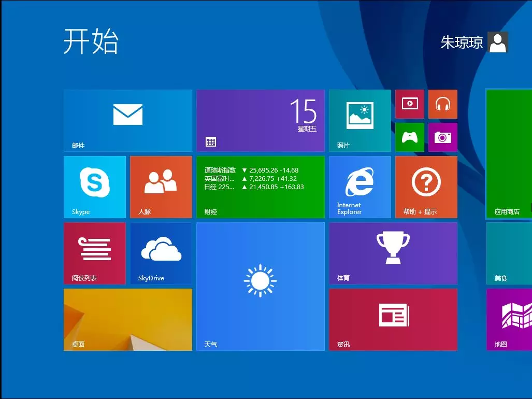The image size is (532, 399).
Task: Click the user account avatar picture
Action: [498, 42]
